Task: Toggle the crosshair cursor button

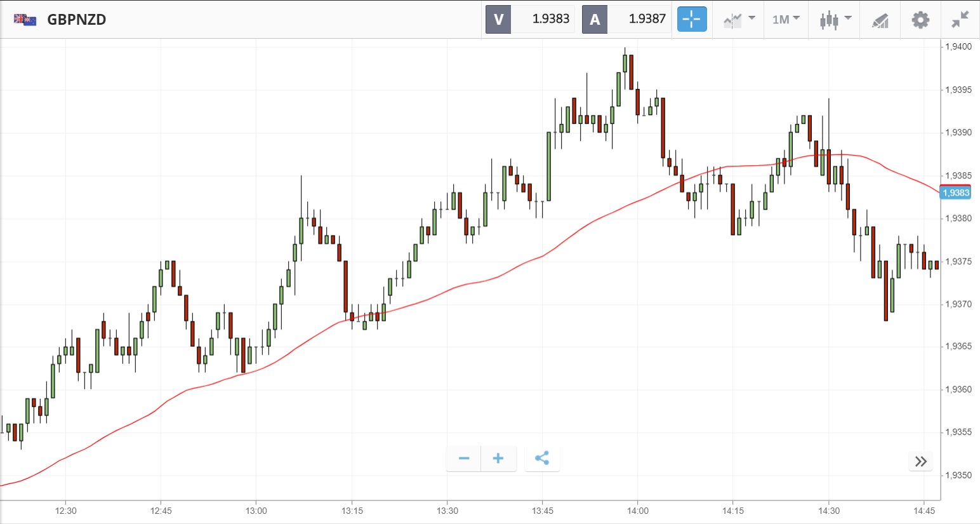Action: pos(691,19)
